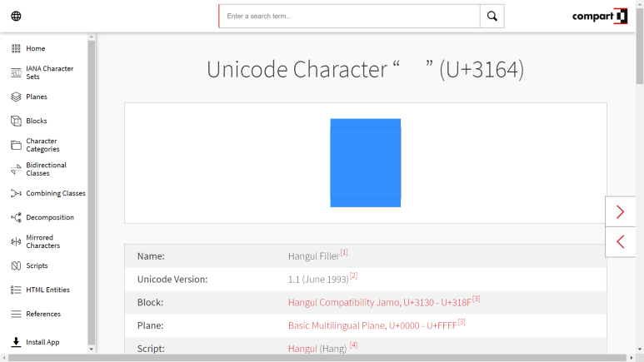Open footnote 3 beside the Plane value
Viewport: 644px width, 362px height.
tap(462, 322)
